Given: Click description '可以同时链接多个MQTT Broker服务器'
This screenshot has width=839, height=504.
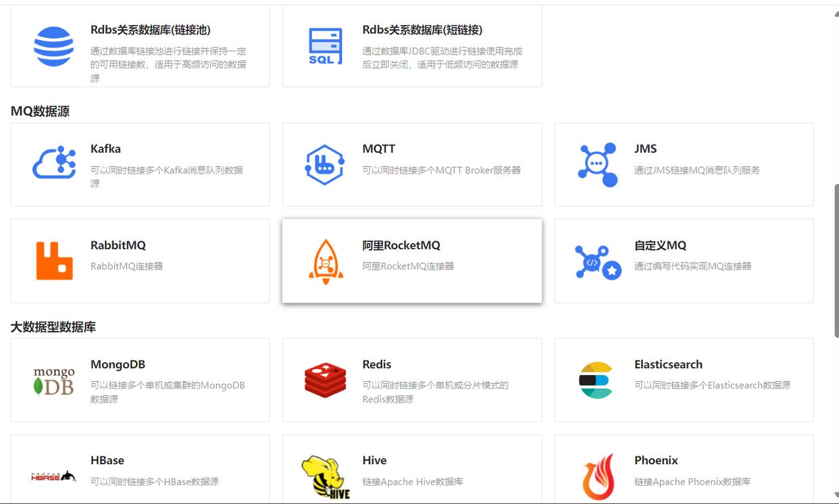Looking at the screenshot, I should [442, 170].
